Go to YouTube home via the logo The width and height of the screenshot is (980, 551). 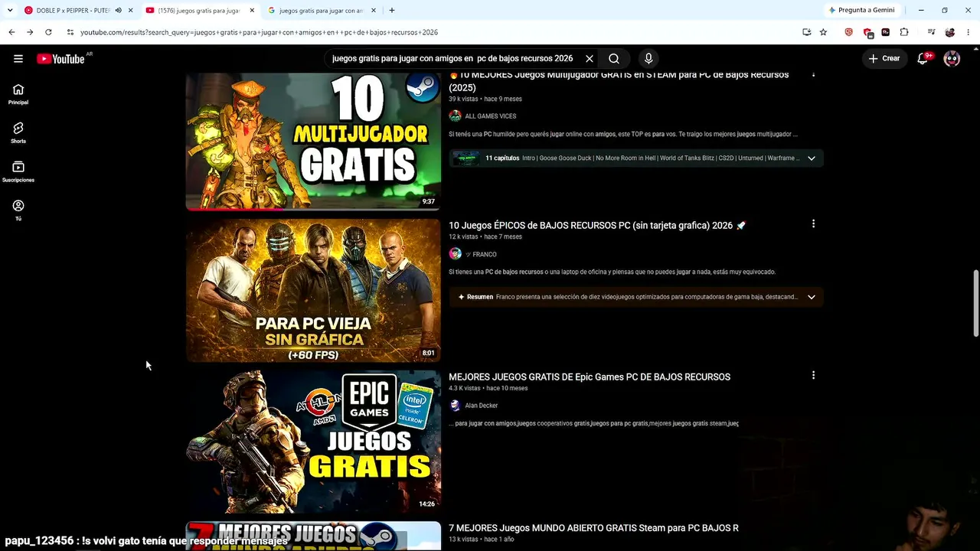(x=60, y=59)
